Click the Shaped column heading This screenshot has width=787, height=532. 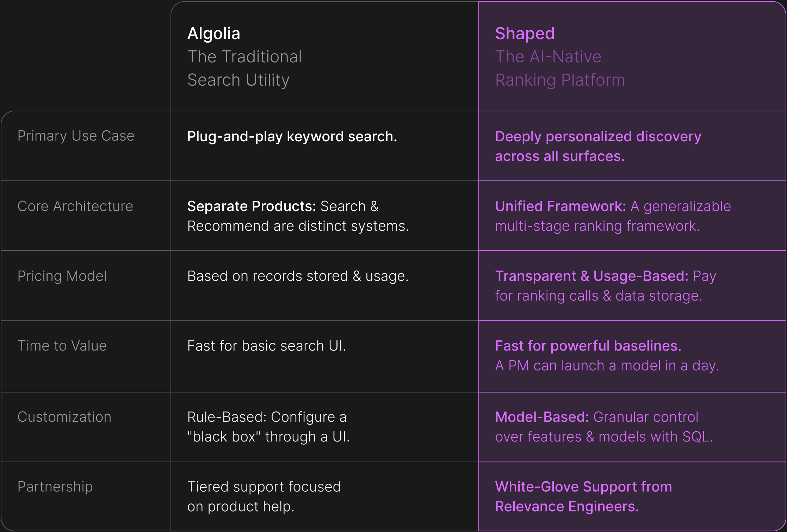pyautogui.click(x=525, y=34)
